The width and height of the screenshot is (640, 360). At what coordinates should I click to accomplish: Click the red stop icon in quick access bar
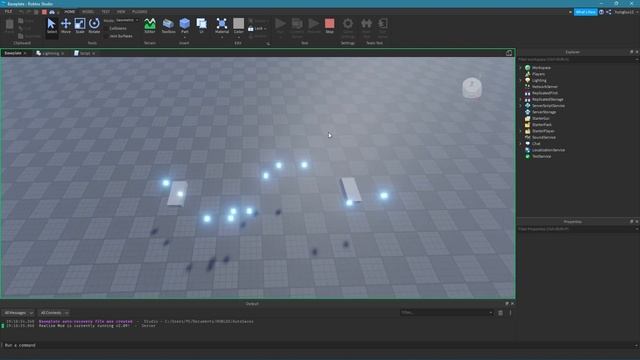point(44,12)
